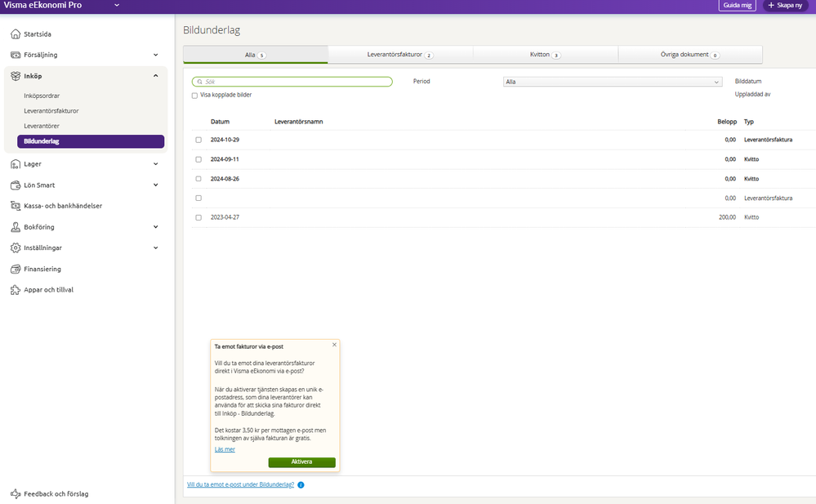Close the Ta emot fakturor popup
Image resolution: width=816 pixels, height=504 pixels.
tap(335, 345)
